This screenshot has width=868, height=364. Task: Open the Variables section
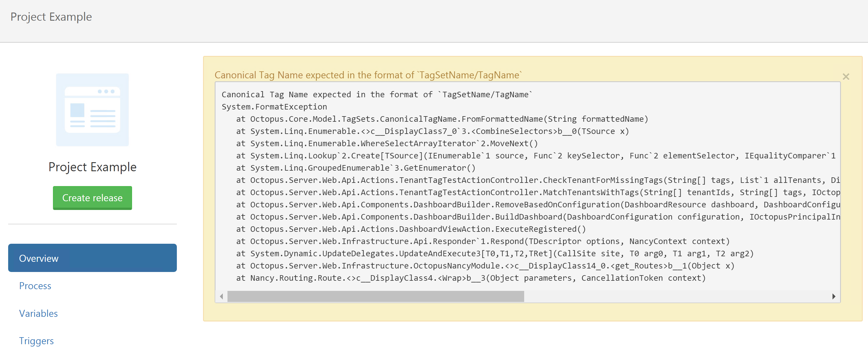pyautogui.click(x=38, y=313)
